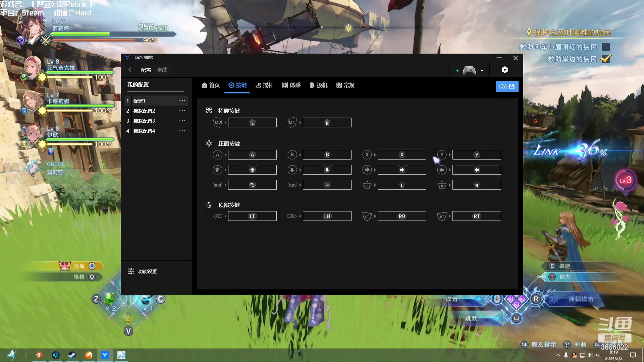The width and height of the screenshot is (644, 362).
Task: Open the notification center in taskbar
Action: click(633, 355)
